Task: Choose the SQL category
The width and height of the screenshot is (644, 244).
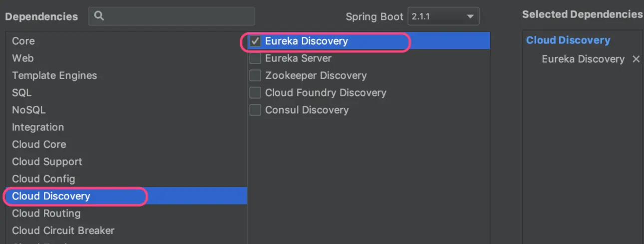Action: tap(21, 92)
